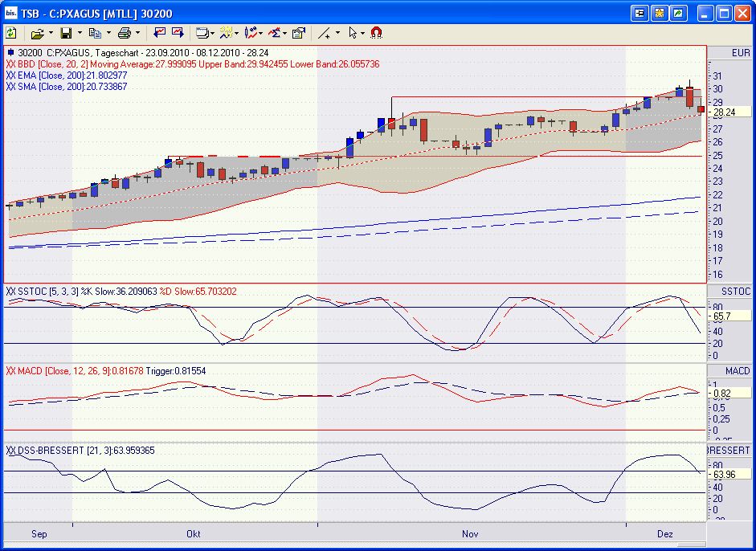This screenshot has width=756, height=551.
Task: Click the DSS-BRESSERT indicator marker icon
Action: click(11, 451)
